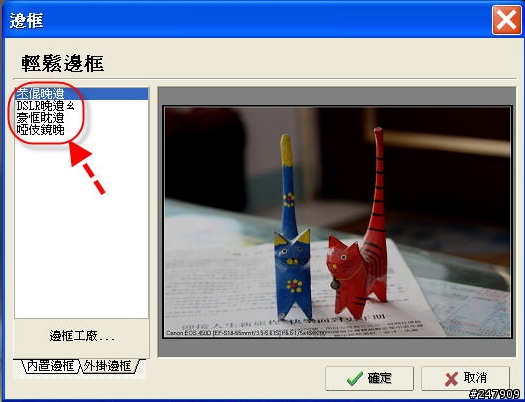Image resolution: width=525 pixels, height=402 pixels.
Task: Click the cat figurines preview image
Action: tap(338, 222)
